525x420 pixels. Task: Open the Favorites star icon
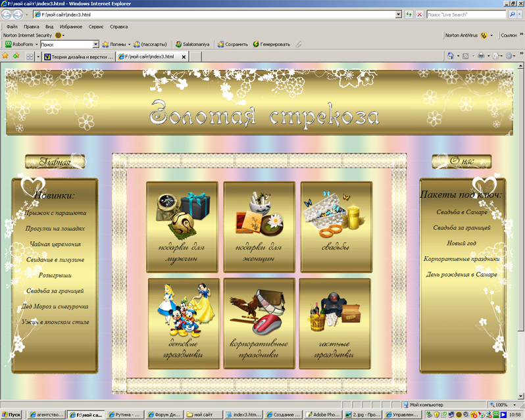[5, 56]
